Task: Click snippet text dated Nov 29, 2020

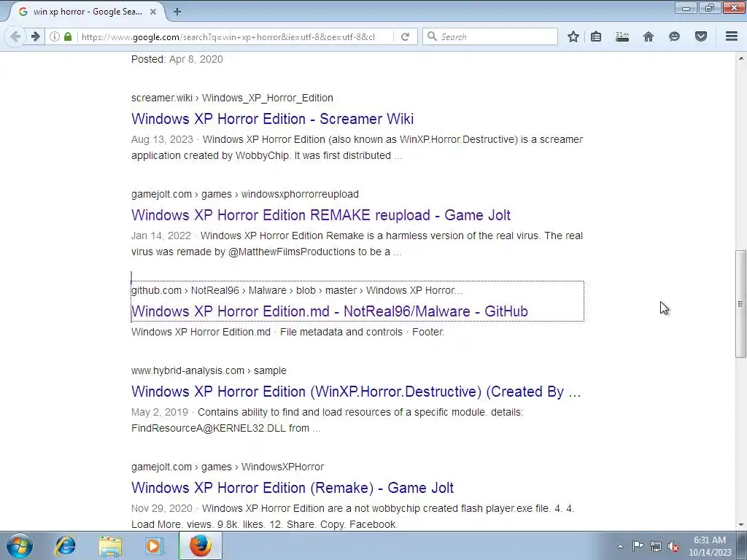Action: tap(353, 516)
